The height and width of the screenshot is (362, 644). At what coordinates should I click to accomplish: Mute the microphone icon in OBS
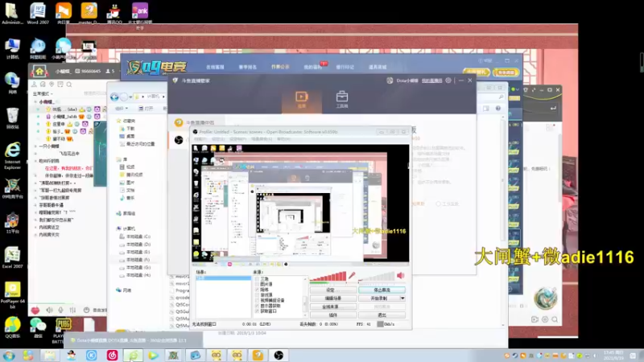click(x=352, y=276)
